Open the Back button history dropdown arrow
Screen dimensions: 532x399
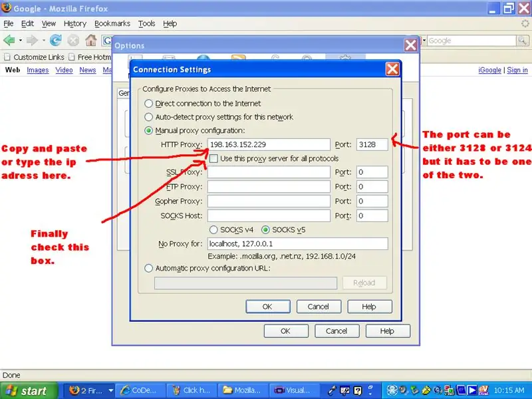coord(21,41)
